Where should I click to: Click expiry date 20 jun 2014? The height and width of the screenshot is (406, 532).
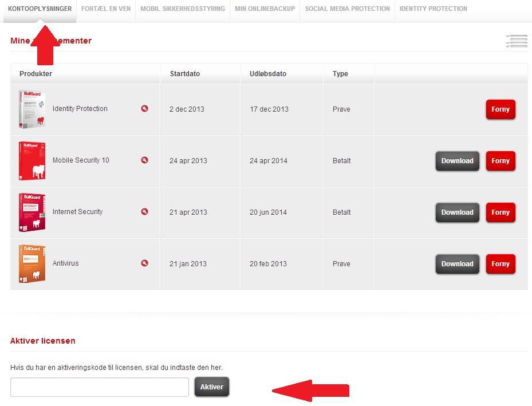268,212
